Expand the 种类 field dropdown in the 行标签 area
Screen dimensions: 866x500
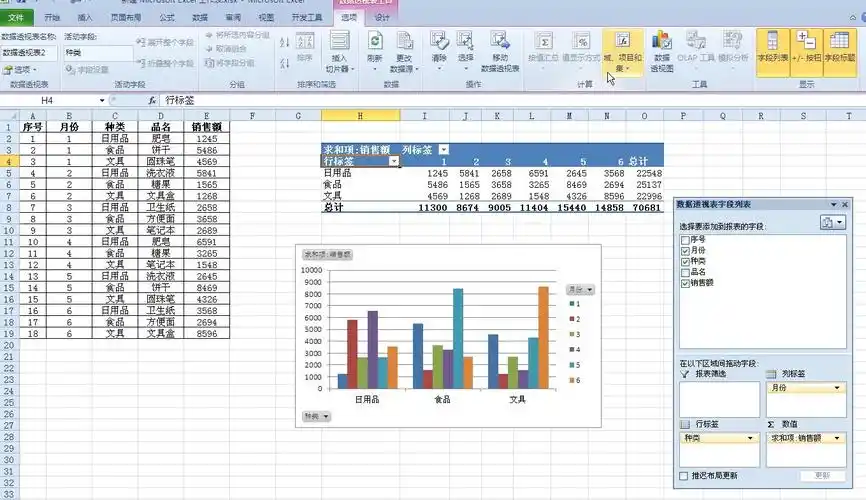pyautogui.click(x=750, y=438)
